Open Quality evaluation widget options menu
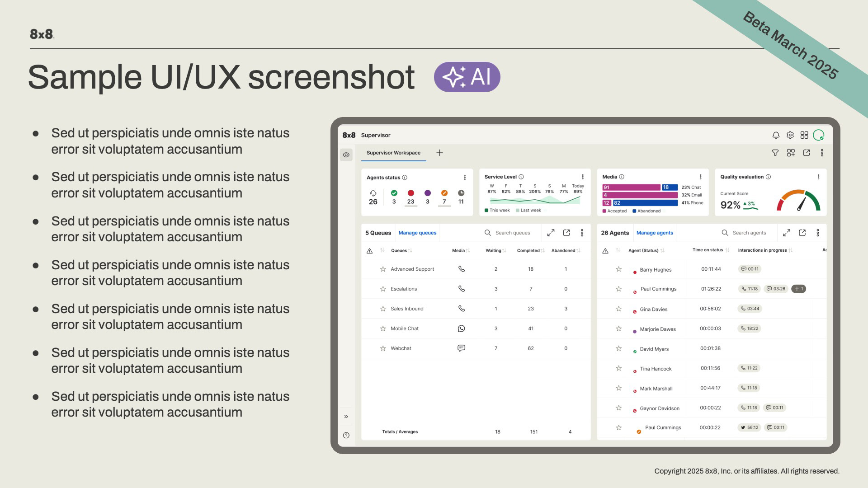The height and width of the screenshot is (488, 868). coord(818,177)
